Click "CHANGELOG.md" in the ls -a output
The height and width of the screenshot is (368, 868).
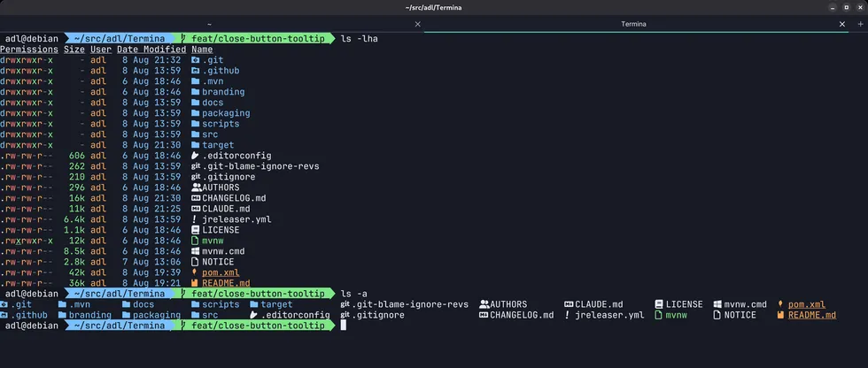522,315
